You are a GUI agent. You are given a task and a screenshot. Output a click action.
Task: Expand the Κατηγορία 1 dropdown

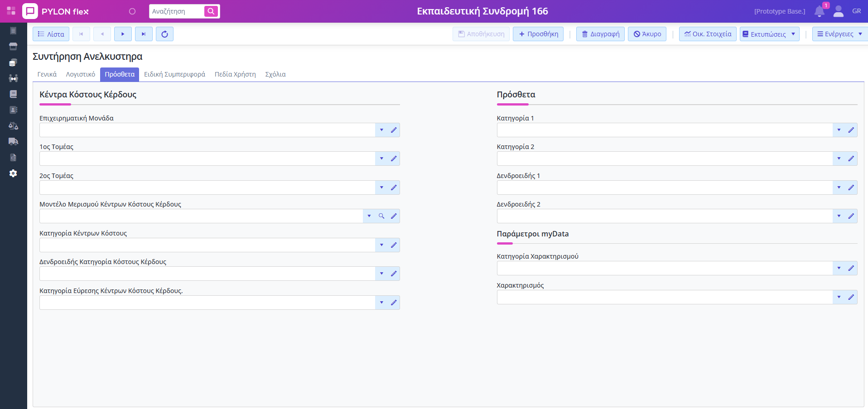(x=839, y=130)
